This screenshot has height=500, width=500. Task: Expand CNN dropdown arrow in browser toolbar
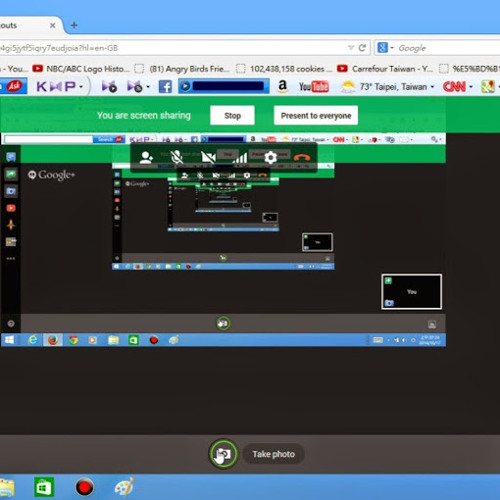471,87
